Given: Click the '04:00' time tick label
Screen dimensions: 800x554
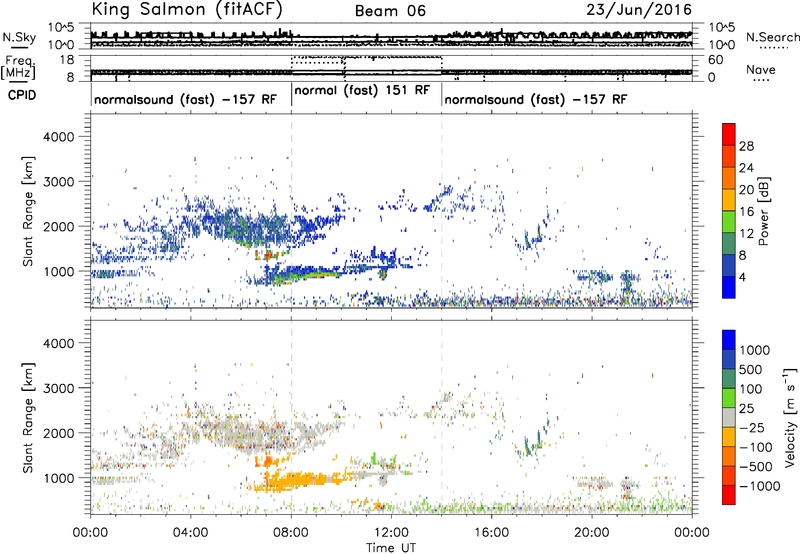Looking at the screenshot, I should 191,533.
